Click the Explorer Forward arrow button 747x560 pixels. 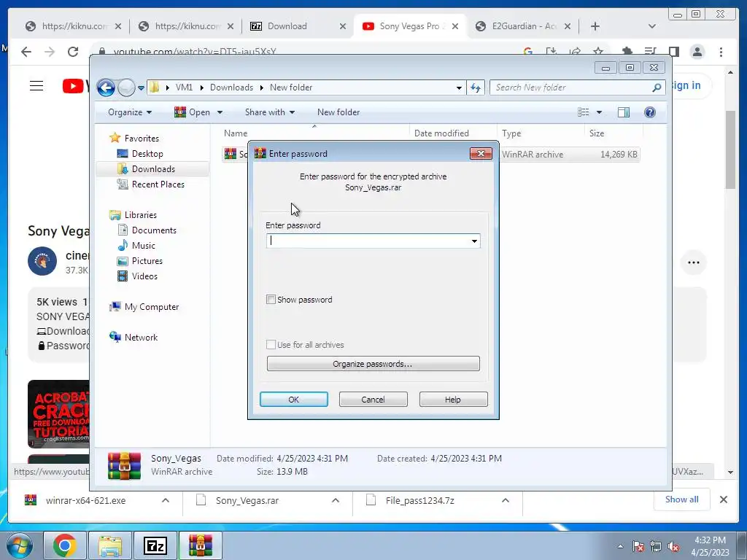pyautogui.click(x=126, y=87)
